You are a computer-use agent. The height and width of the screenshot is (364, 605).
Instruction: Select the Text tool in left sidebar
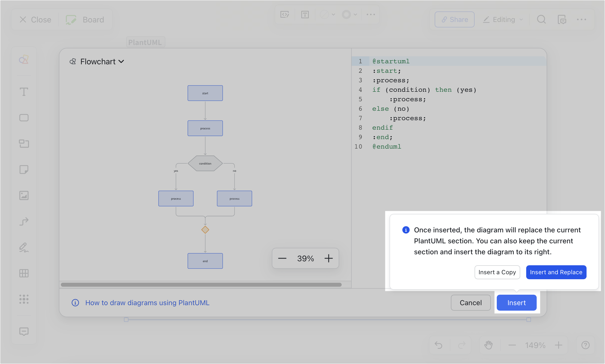click(24, 92)
